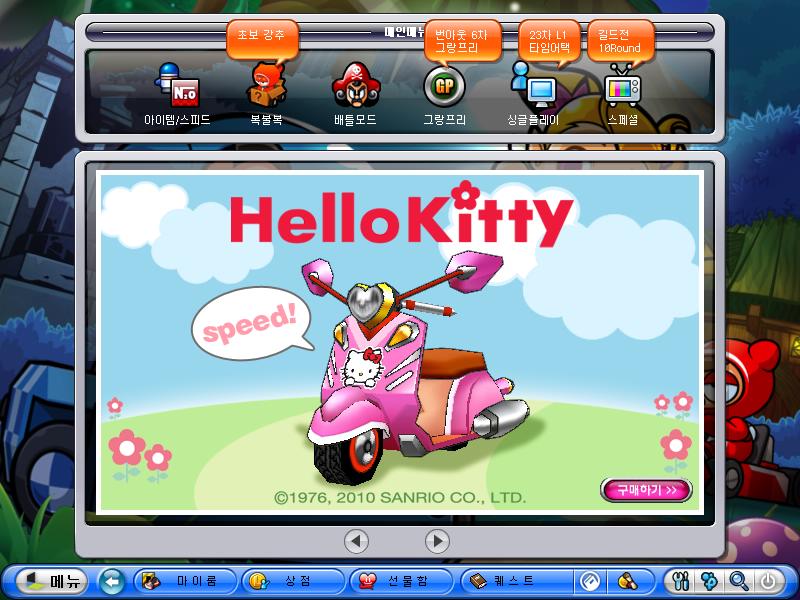800x600 pixels.
Task: Open the 메뉴 start button
Action: point(52,581)
